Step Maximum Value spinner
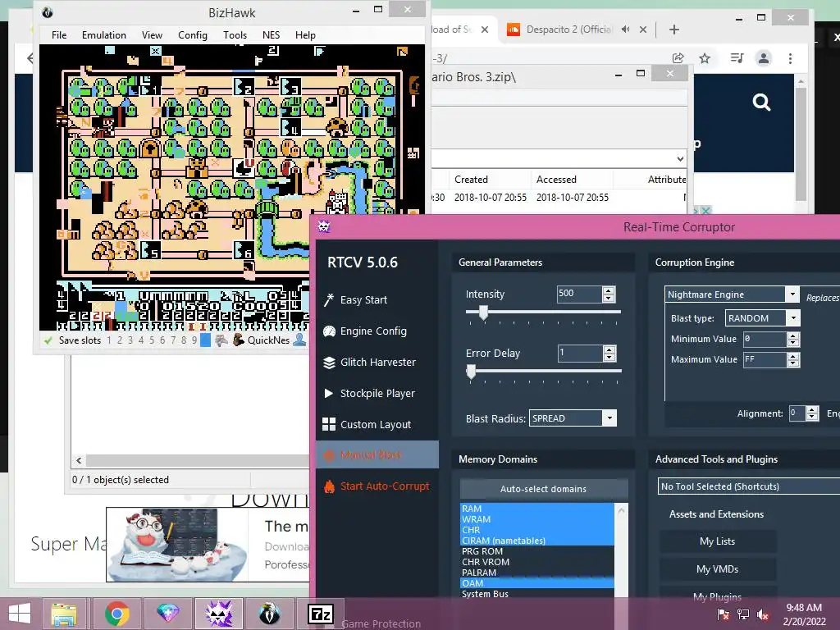Image resolution: width=840 pixels, height=630 pixels. tap(793, 359)
